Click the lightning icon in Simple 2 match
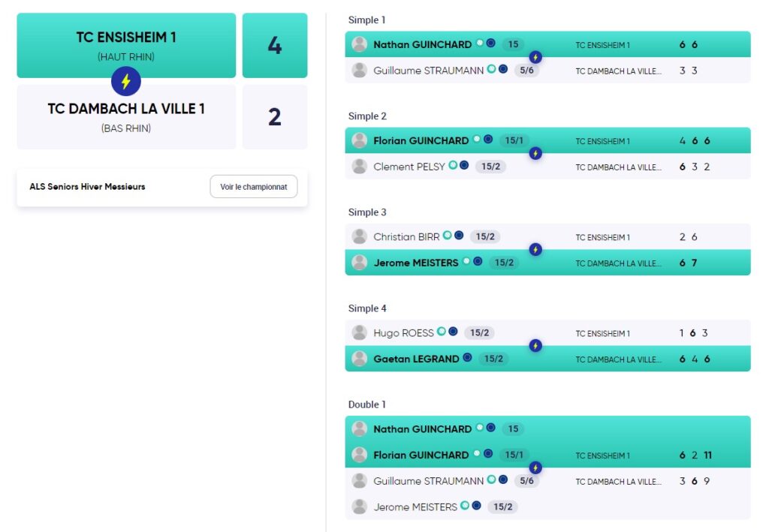 click(535, 153)
